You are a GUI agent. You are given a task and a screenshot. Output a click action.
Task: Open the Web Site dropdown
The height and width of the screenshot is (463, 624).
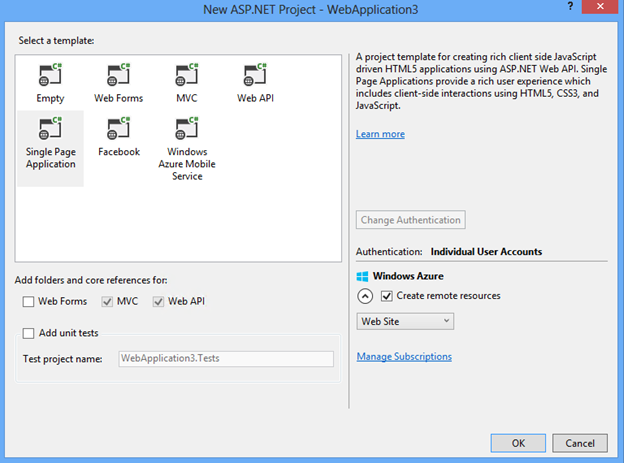(405, 321)
